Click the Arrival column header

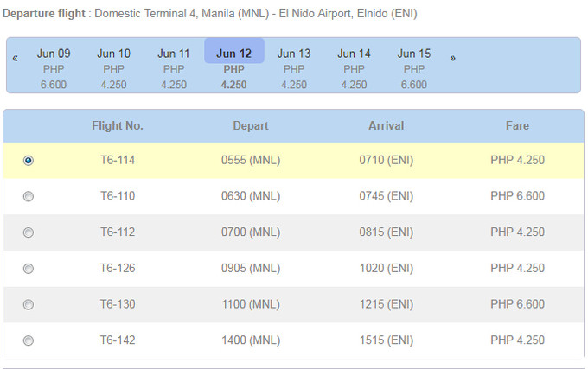pos(387,126)
